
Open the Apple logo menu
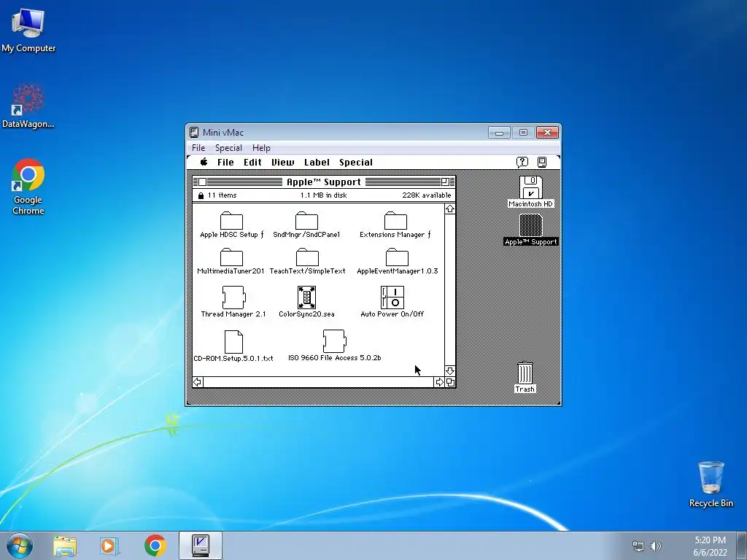(x=204, y=162)
